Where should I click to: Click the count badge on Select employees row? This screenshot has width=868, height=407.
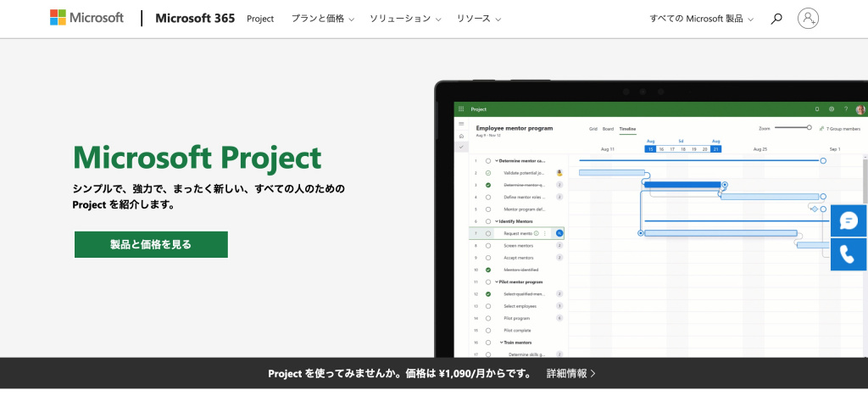(x=559, y=305)
